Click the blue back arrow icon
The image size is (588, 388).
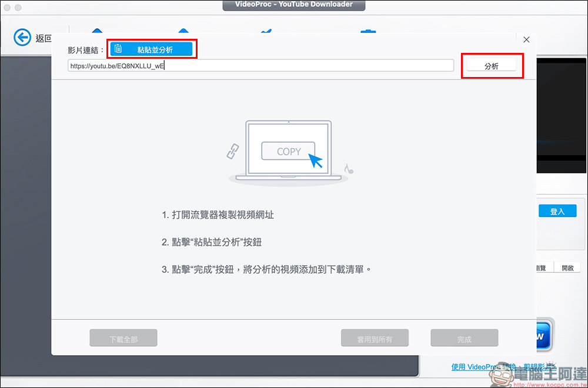(22, 38)
